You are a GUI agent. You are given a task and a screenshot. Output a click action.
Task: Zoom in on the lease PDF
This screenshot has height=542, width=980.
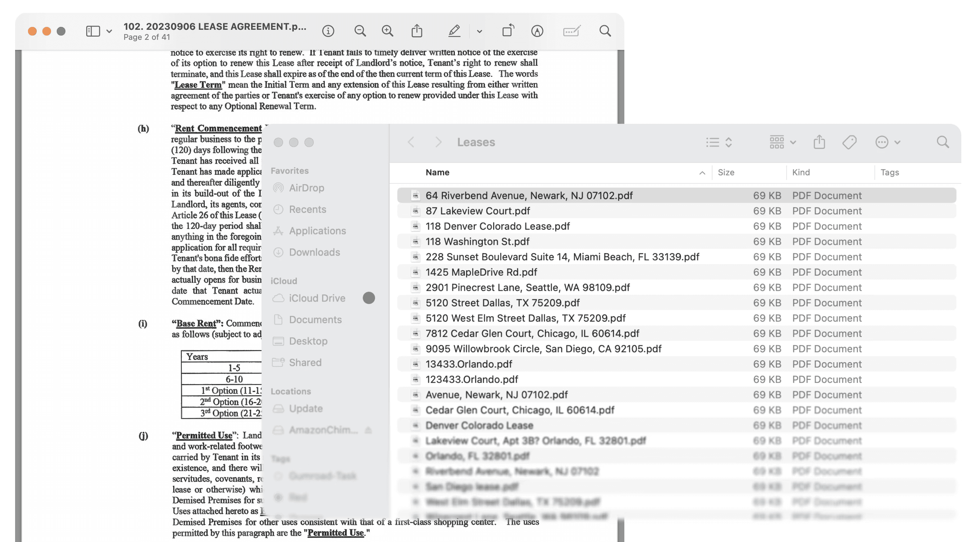click(387, 31)
